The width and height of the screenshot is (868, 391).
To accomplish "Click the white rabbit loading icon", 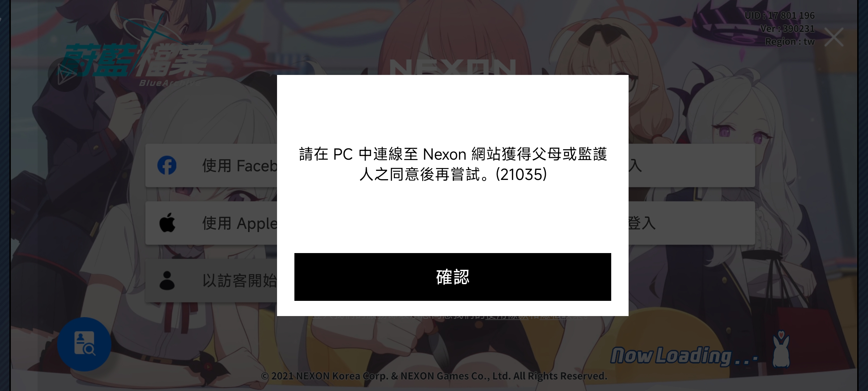I will coord(781,349).
